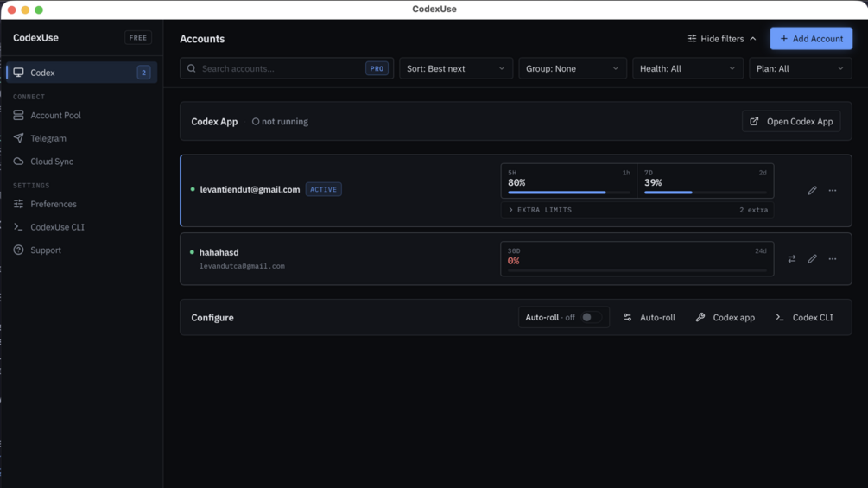The width and height of the screenshot is (868, 488).
Task: Click the Accounts heading
Action: pos(202,39)
